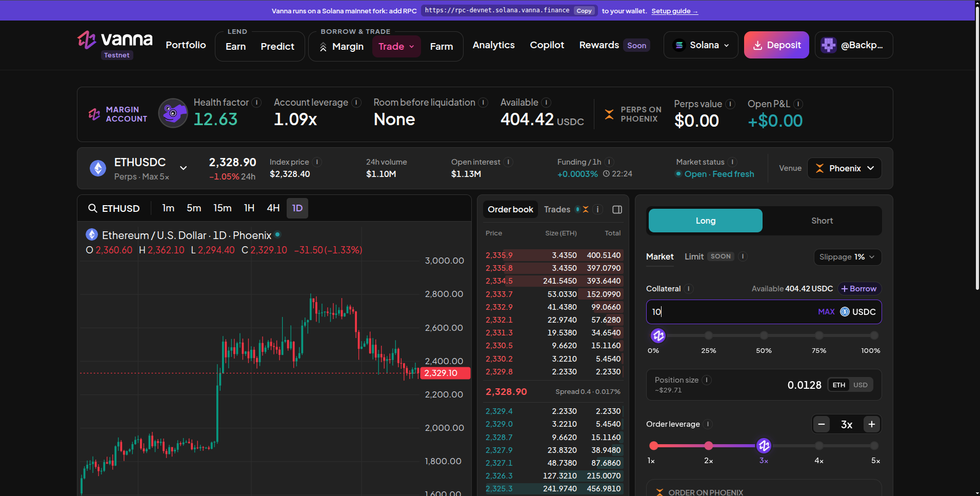
Task: Switch position size unit to ETH
Action: (839, 385)
